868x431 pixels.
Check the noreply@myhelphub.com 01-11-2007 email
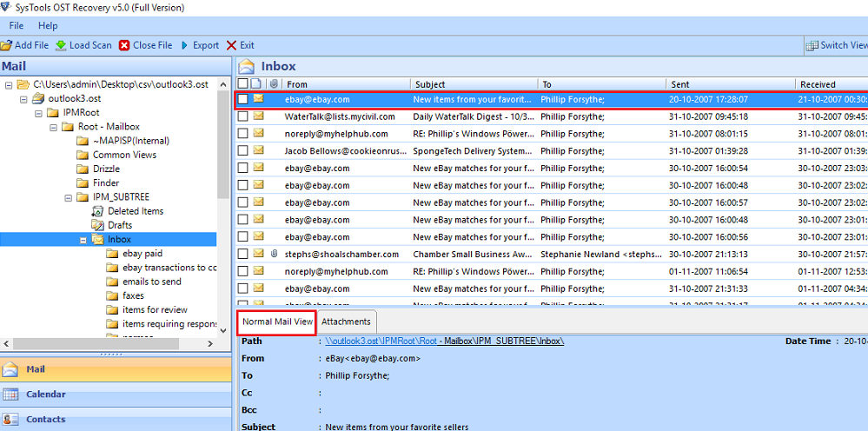click(242, 271)
